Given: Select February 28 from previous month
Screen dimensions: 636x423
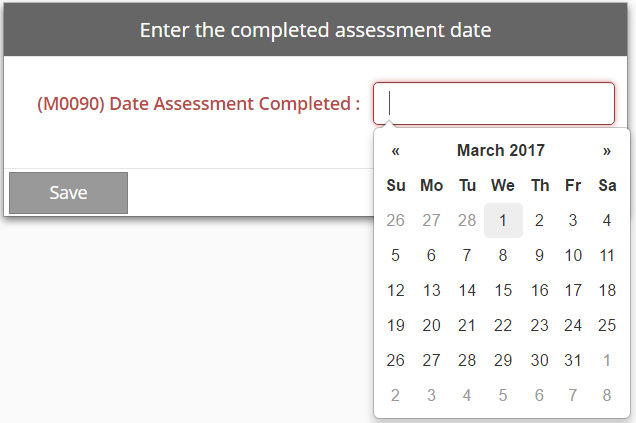Looking at the screenshot, I should coord(467,220).
